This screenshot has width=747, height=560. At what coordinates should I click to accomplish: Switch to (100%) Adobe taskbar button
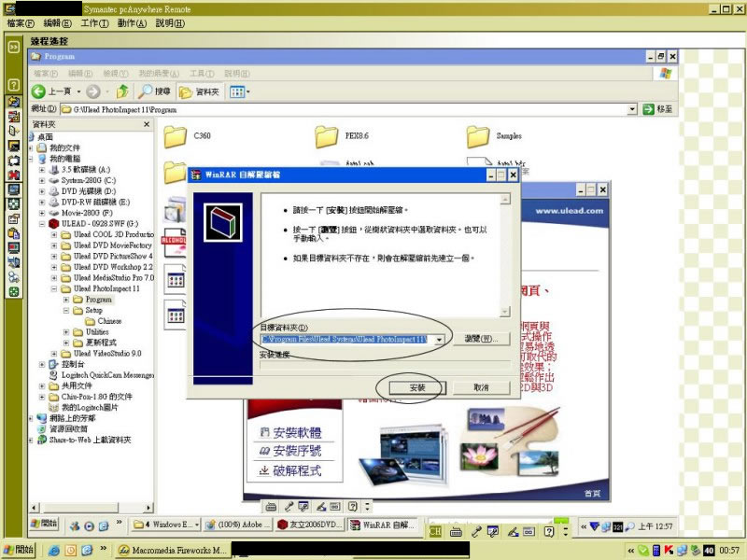point(238,525)
